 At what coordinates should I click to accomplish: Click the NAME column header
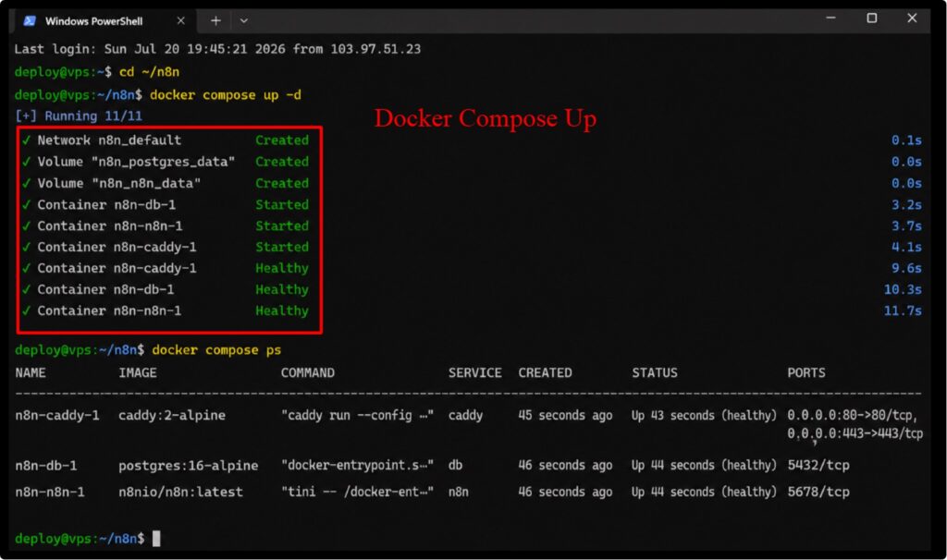point(31,373)
